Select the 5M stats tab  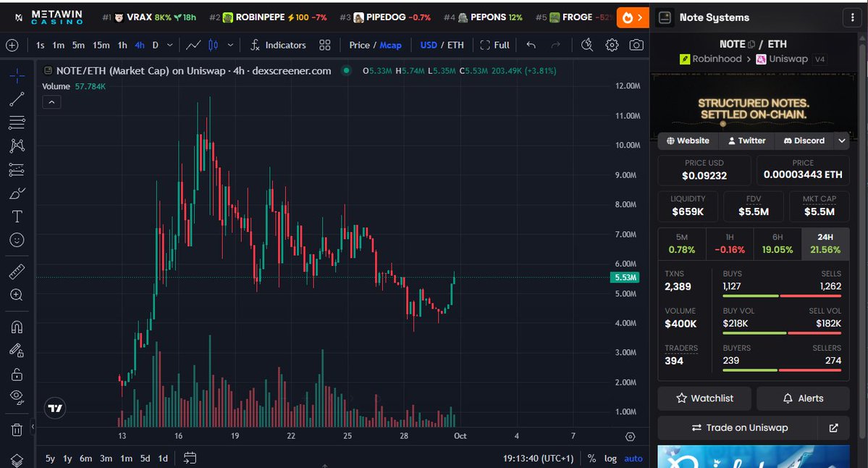pos(681,243)
